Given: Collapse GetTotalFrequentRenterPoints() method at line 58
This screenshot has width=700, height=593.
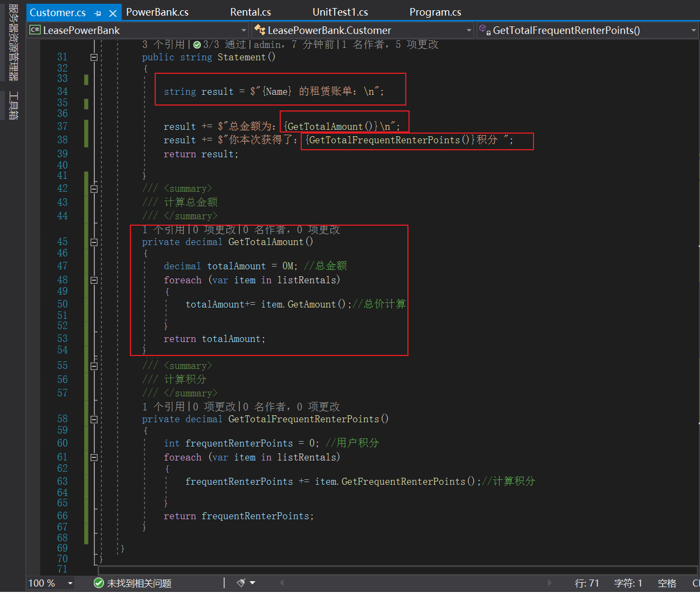Looking at the screenshot, I should tap(94, 420).
